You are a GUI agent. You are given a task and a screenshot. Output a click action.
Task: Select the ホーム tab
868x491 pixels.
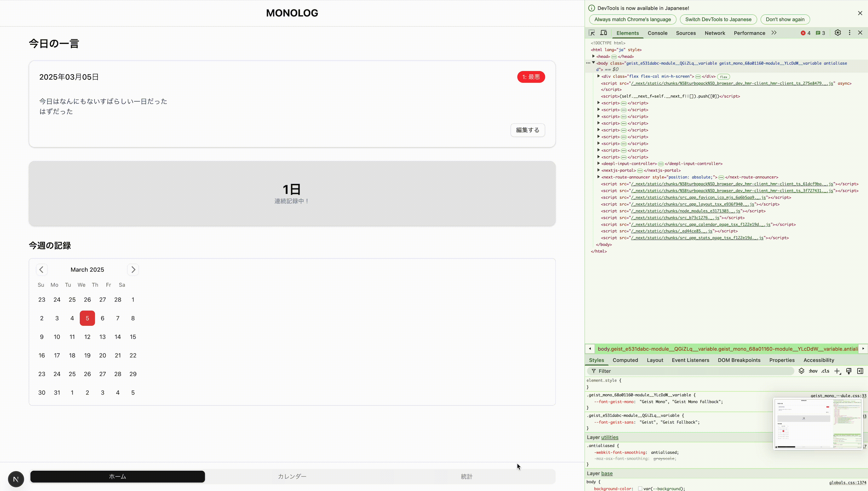pos(118,477)
